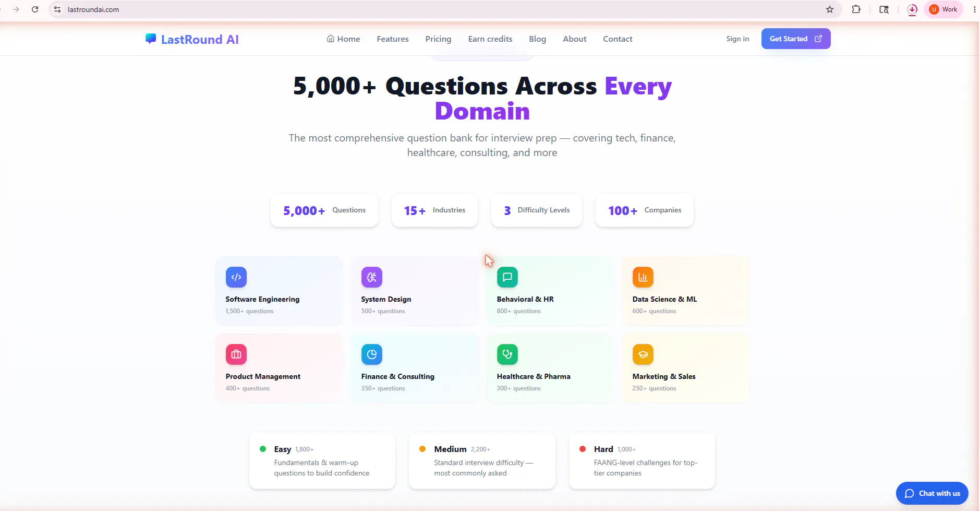Open the Chat with us widget
The width and height of the screenshot is (980, 511).
[x=932, y=493]
